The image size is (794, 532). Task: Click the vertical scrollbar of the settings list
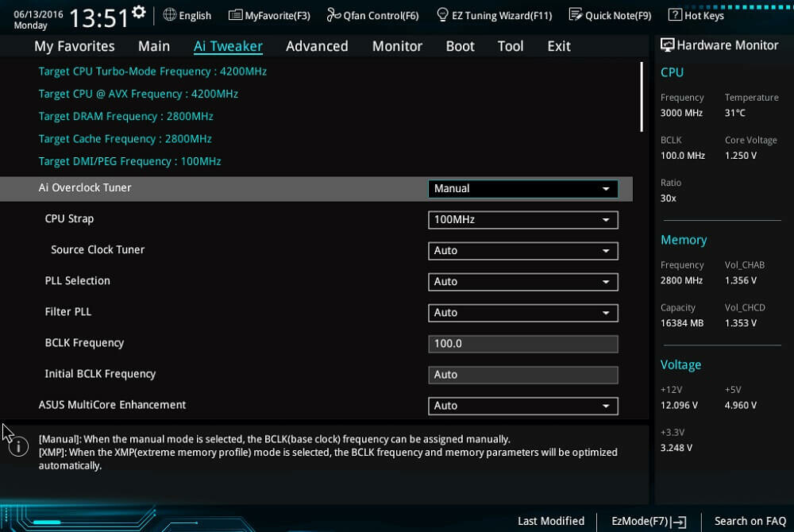coord(641,96)
